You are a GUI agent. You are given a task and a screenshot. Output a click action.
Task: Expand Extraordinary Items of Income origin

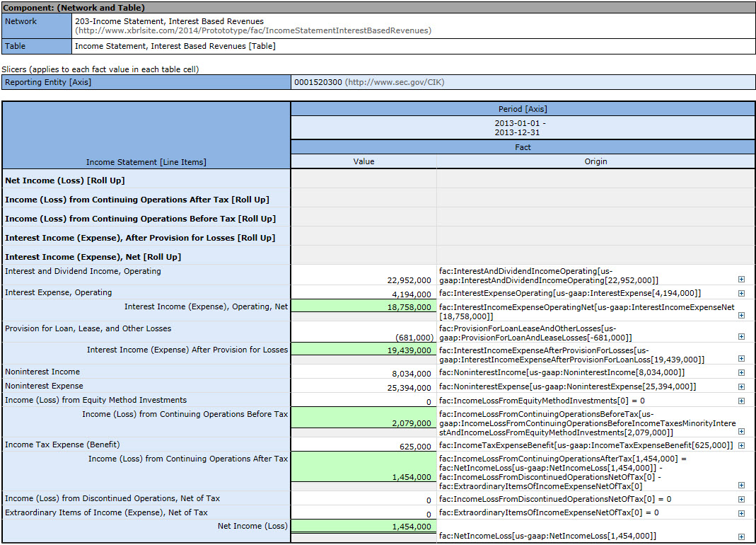[x=741, y=512]
